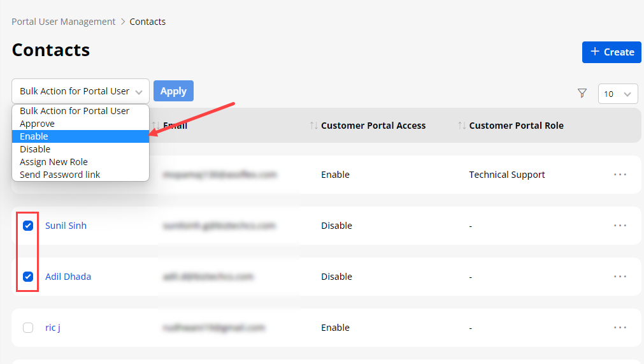Open more options for Adil Dhada row
Viewport: 644px width, 364px height.
(620, 277)
